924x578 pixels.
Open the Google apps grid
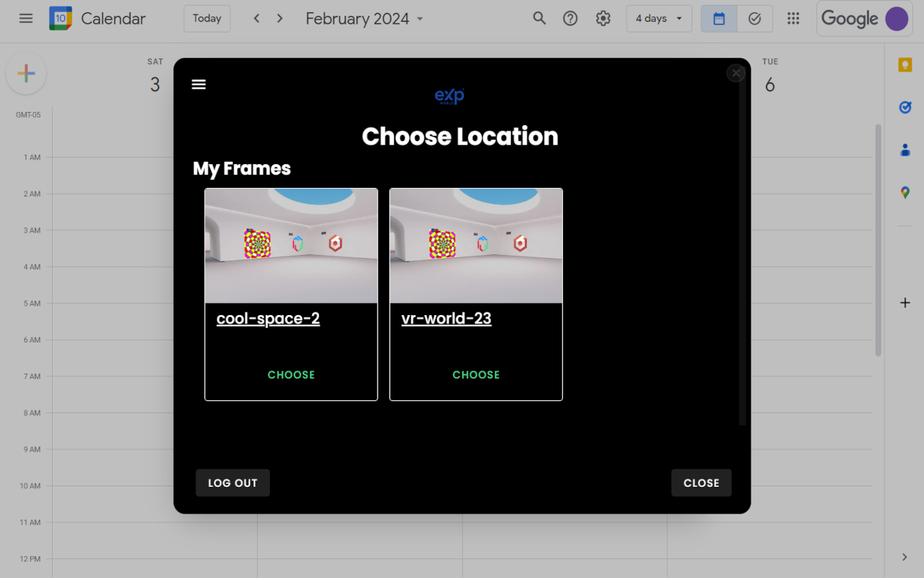(793, 19)
